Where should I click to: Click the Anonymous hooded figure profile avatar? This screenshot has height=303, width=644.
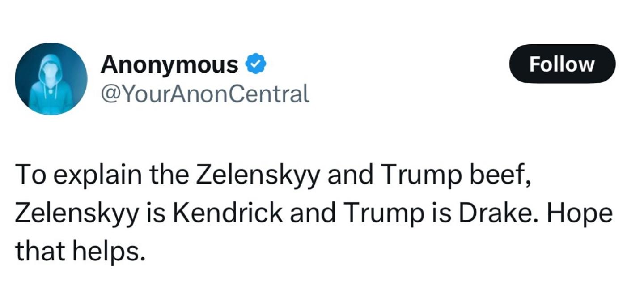point(51,79)
